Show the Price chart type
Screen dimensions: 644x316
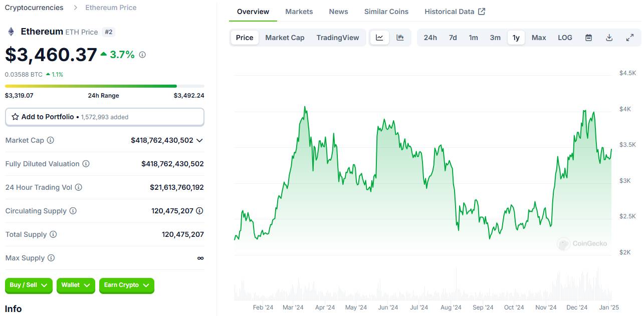click(x=245, y=38)
